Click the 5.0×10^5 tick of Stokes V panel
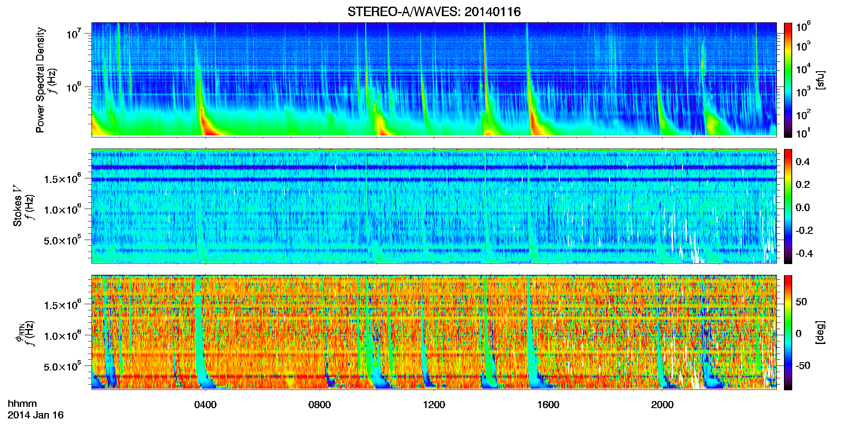868x447 pixels. point(63,240)
